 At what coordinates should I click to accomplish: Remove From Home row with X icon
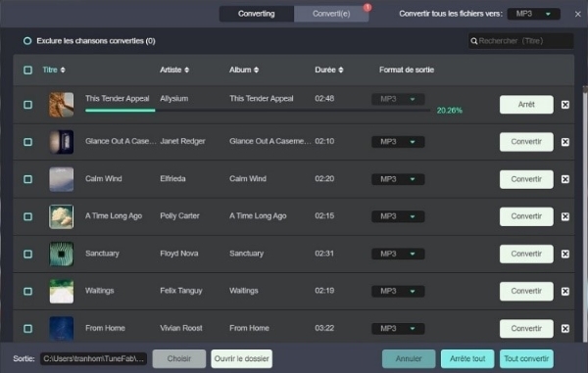click(565, 328)
